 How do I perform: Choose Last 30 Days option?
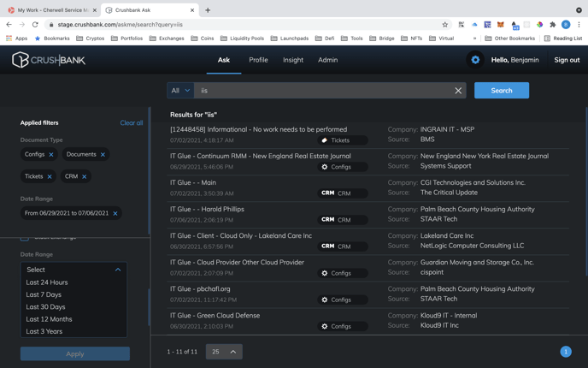(x=45, y=306)
